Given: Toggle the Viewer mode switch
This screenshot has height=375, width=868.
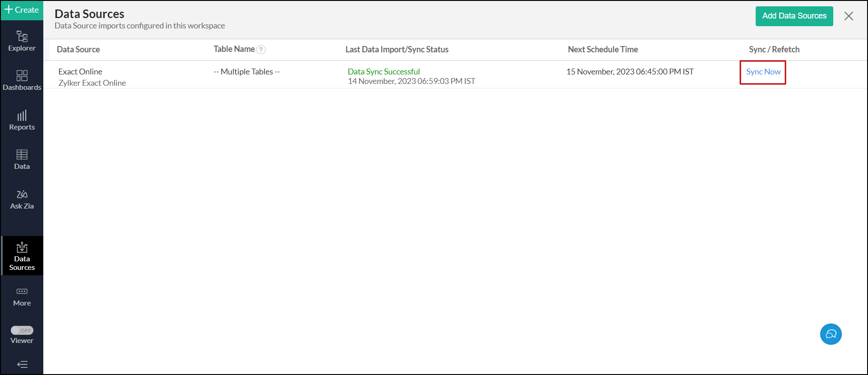Looking at the screenshot, I should click(22, 330).
